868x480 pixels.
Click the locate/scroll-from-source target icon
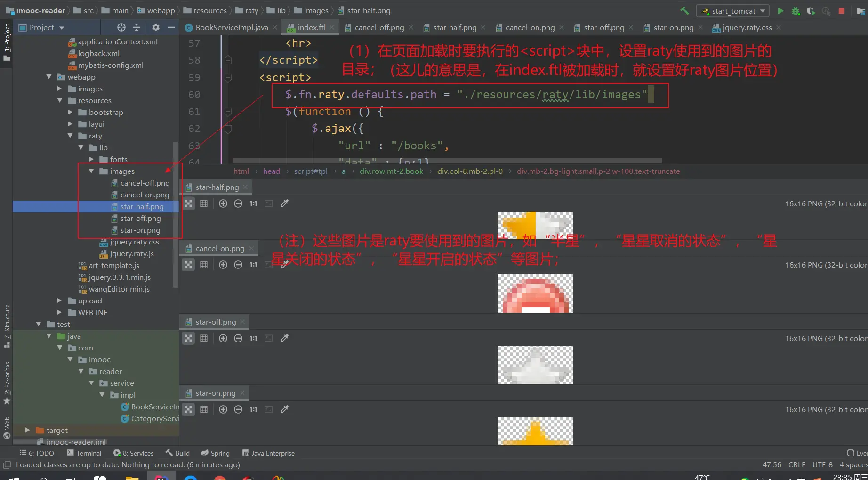pos(121,27)
